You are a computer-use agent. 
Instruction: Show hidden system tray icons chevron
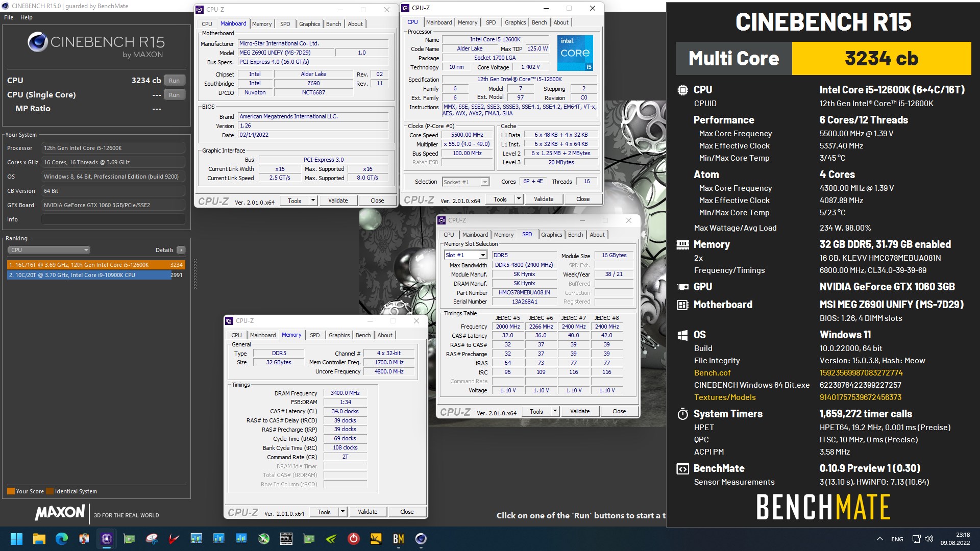point(880,539)
